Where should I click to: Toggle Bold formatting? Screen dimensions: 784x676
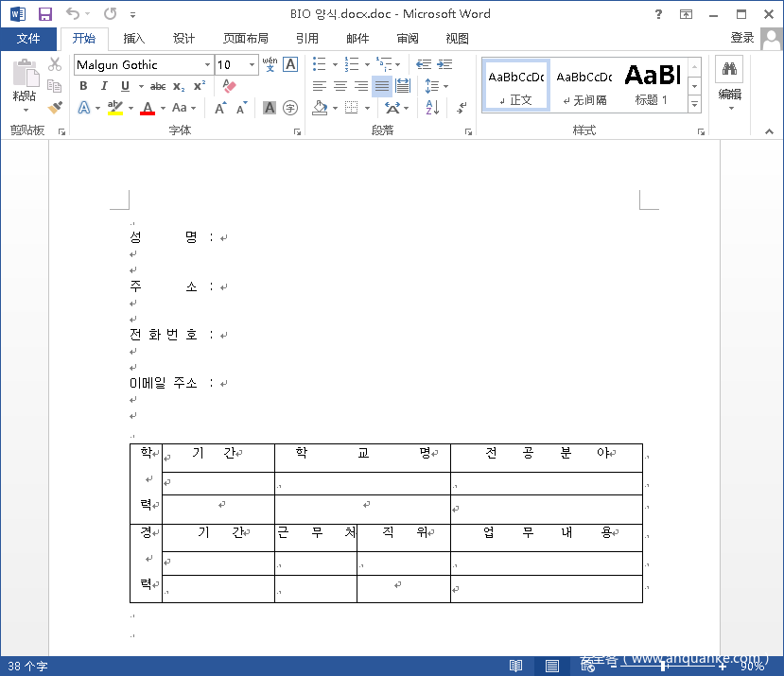[83, 86]
